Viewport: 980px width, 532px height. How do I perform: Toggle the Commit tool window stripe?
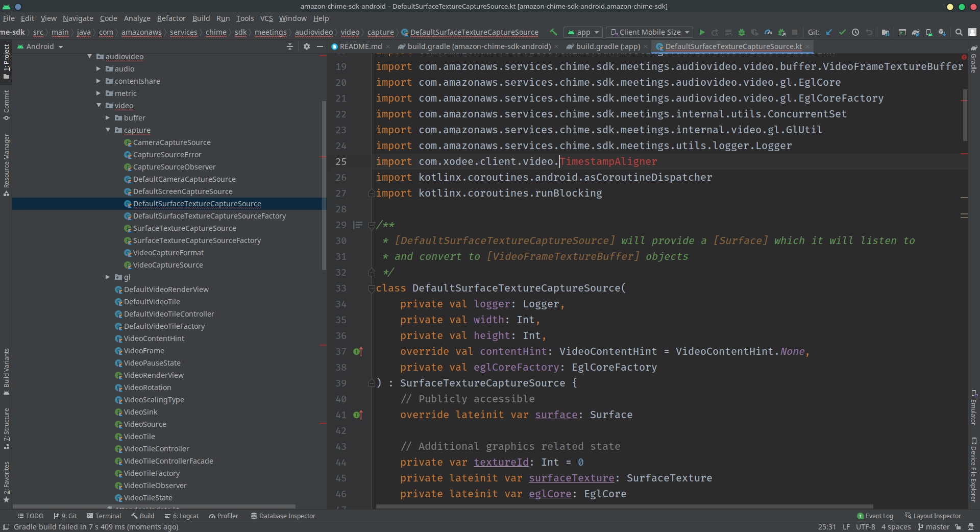[6, 105]
